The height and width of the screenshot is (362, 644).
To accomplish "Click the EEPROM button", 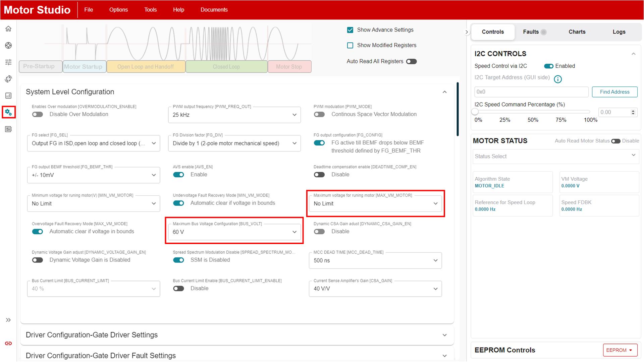I will [619, 350].
